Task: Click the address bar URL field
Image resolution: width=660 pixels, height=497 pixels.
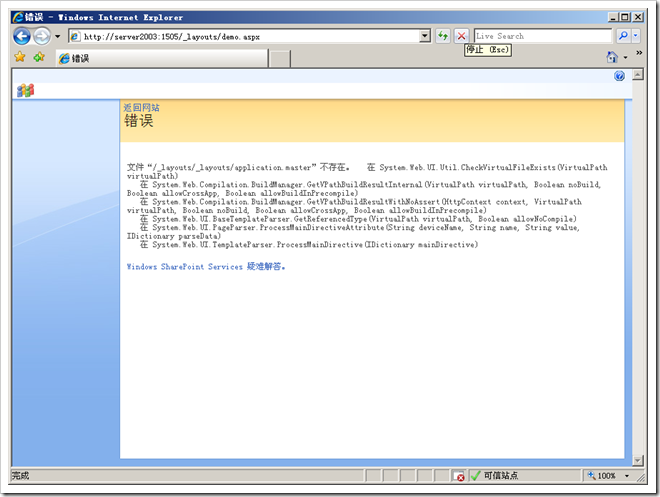Action: tap(249, 37)
